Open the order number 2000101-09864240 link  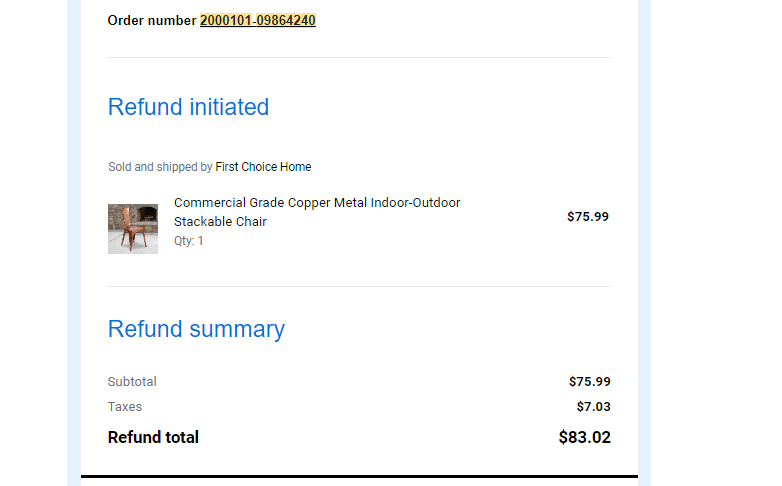click(258, 20)
